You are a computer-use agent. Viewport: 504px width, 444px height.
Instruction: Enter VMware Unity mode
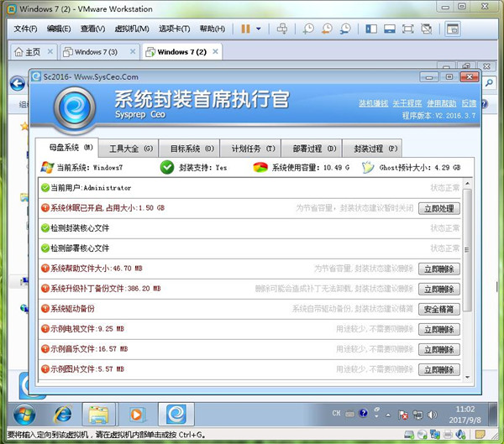[x=427, y=29]
